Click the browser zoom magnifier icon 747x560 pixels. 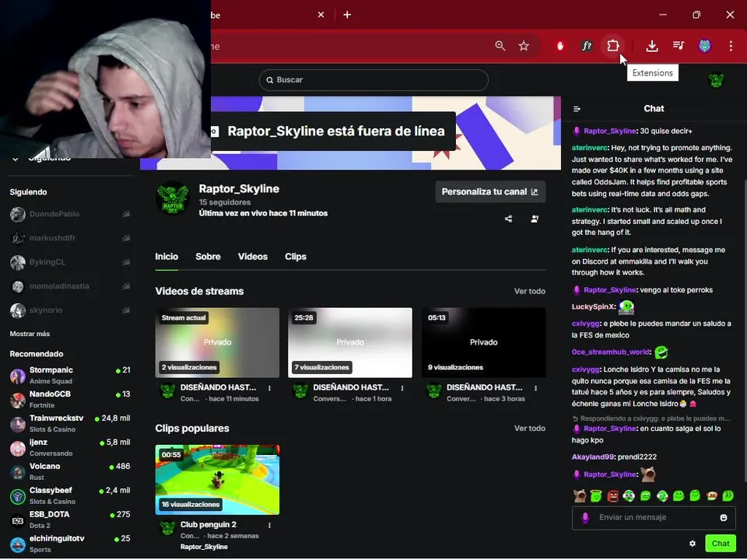coord(500,46)
